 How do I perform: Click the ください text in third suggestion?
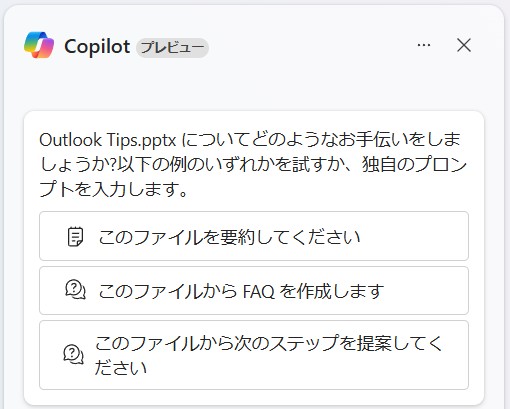point(121,368)
